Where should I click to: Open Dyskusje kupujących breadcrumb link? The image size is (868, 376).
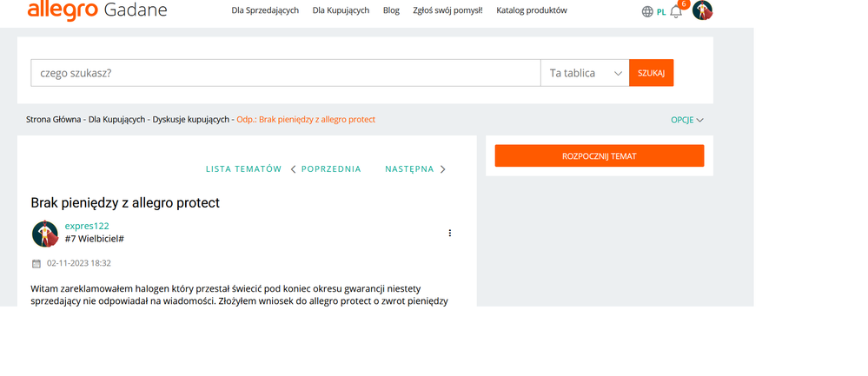pyautogui.click(x=191, y=119)
